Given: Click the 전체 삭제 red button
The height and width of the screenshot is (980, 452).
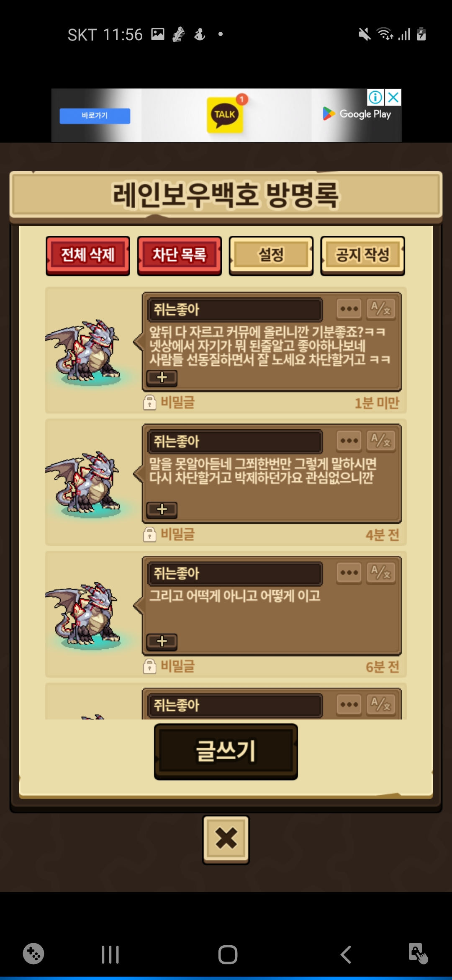Looking at the screenshot, I should pos(88,255).
